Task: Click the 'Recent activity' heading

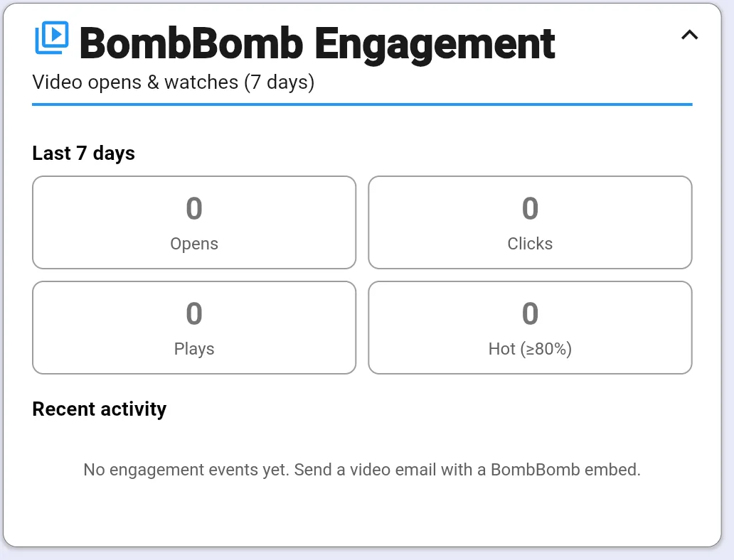Action: click(100, 409)
